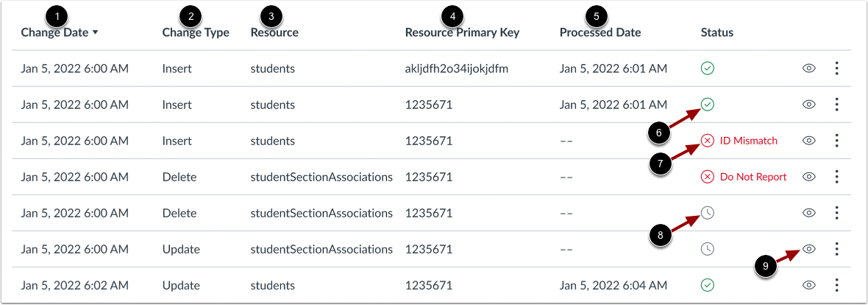This screenshot has width=868, height=305.
Task: Click pending clock icon in Update studentSectionAssociations row
Action: tap(707, 249)
